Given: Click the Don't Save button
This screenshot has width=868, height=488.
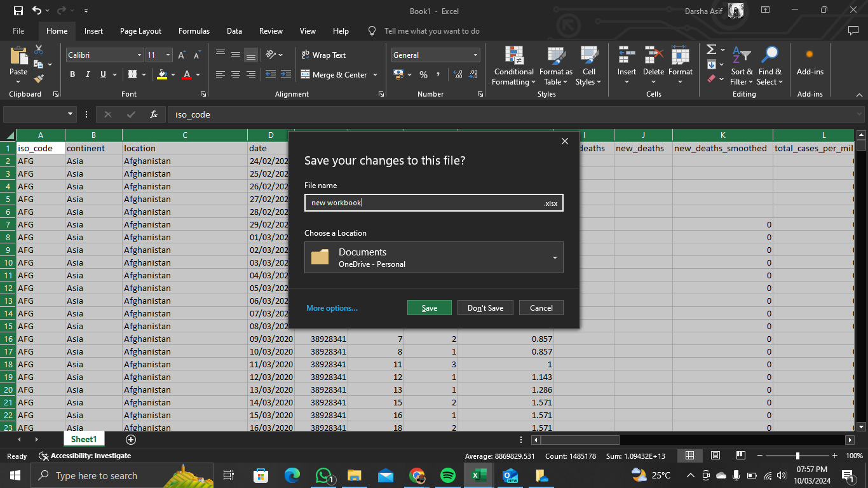Looking at the screenshot, I should click(x=485, y=308).
